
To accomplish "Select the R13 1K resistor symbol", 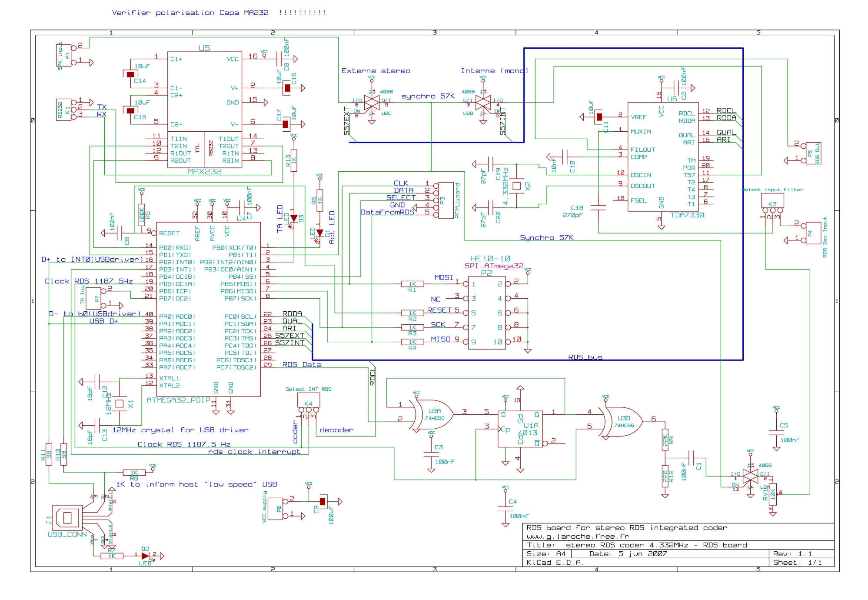I will (x=294, y=160).
